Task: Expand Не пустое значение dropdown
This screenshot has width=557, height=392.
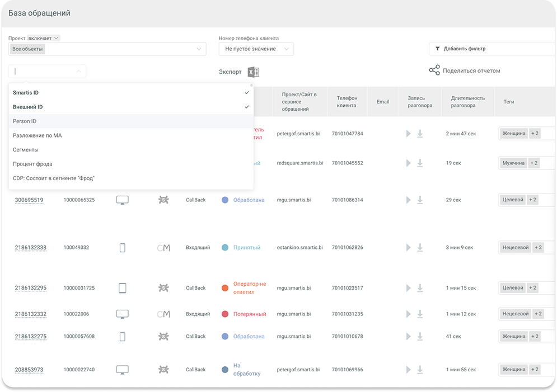Action: (256, 49)
